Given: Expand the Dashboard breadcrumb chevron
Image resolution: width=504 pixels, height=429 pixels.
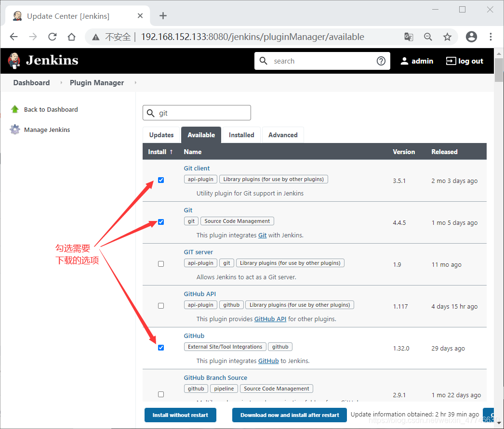Looking at the screenshot, I should [61, 83].
